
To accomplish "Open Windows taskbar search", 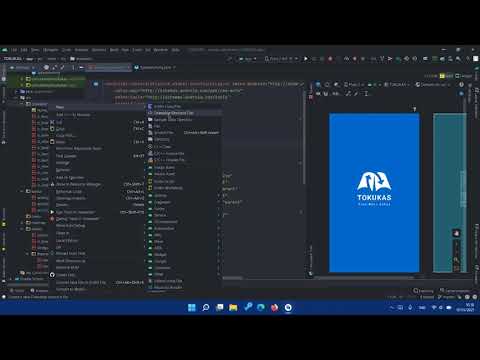I will [206, 307].
